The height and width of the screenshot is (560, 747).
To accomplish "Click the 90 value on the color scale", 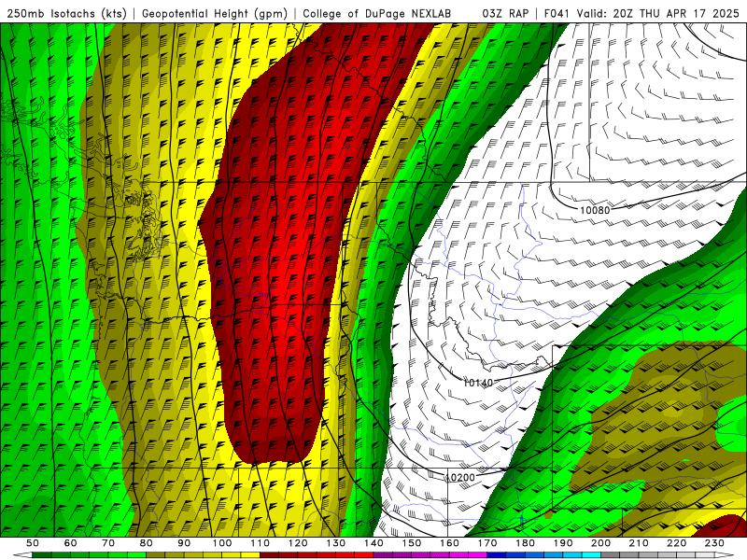I will point(184,543).
